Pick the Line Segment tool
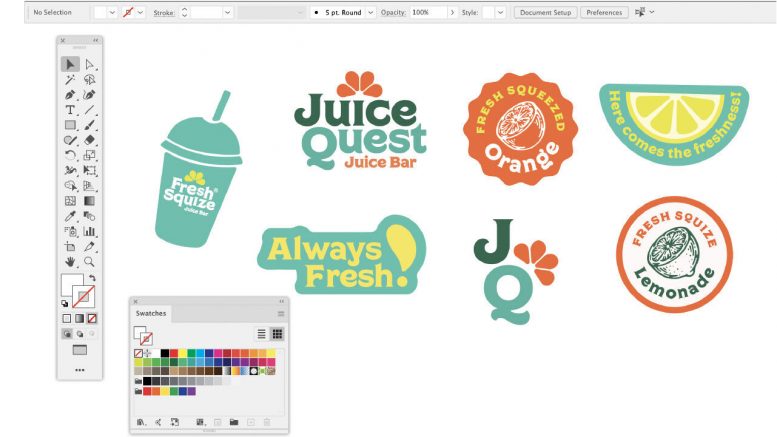The height and width of the screenshot is (437, 777). click(x=89, y=109)
